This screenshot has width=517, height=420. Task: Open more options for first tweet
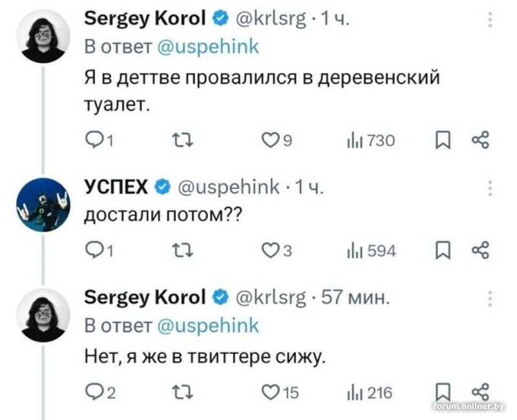489,21
